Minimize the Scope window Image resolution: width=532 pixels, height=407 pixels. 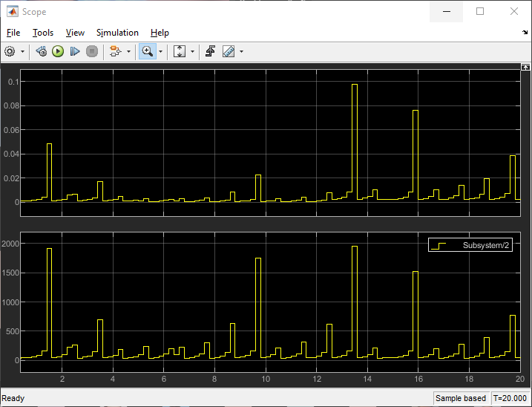coord(447,12)
